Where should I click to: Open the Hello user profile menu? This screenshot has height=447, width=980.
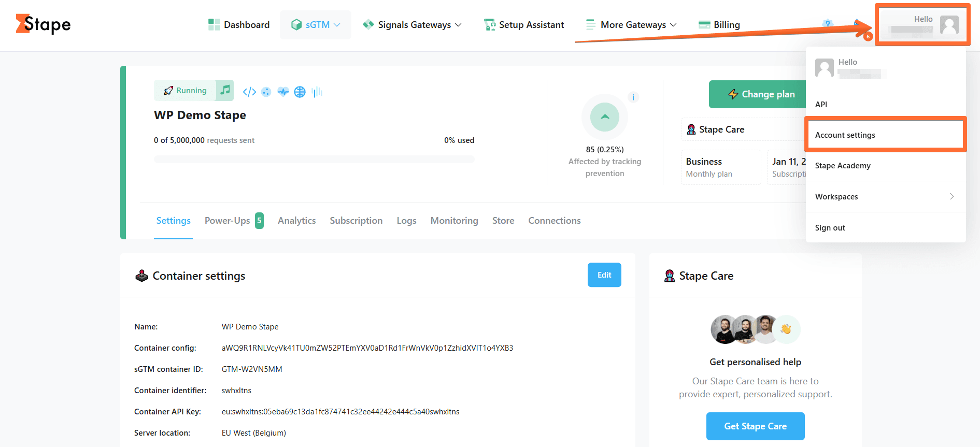(x=922, y=25)
